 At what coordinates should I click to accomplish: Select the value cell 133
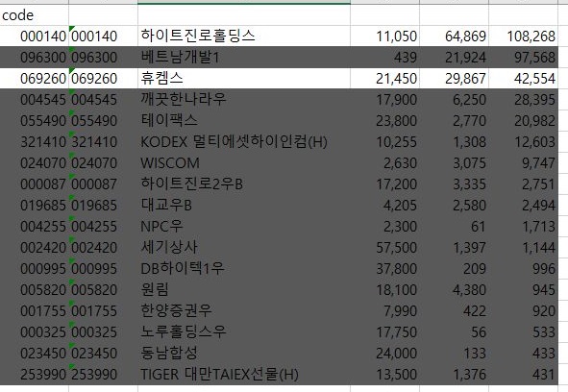click(x=455, y=353)
